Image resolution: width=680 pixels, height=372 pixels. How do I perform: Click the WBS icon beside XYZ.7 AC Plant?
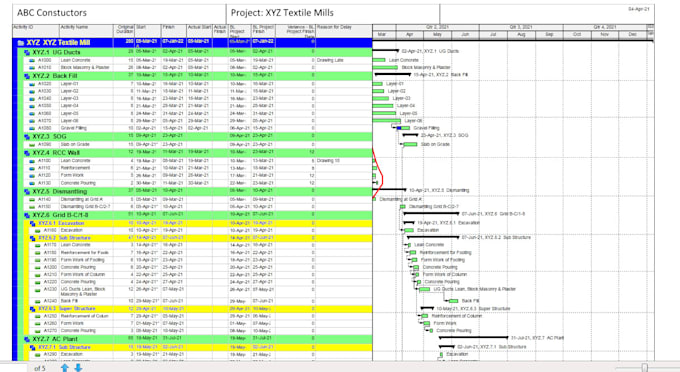pos(27,339)
